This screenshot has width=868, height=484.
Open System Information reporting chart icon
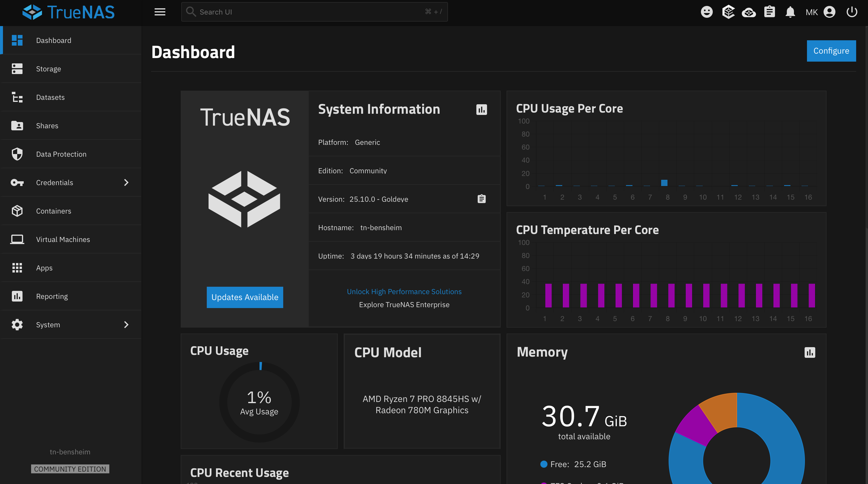point(481,110)
